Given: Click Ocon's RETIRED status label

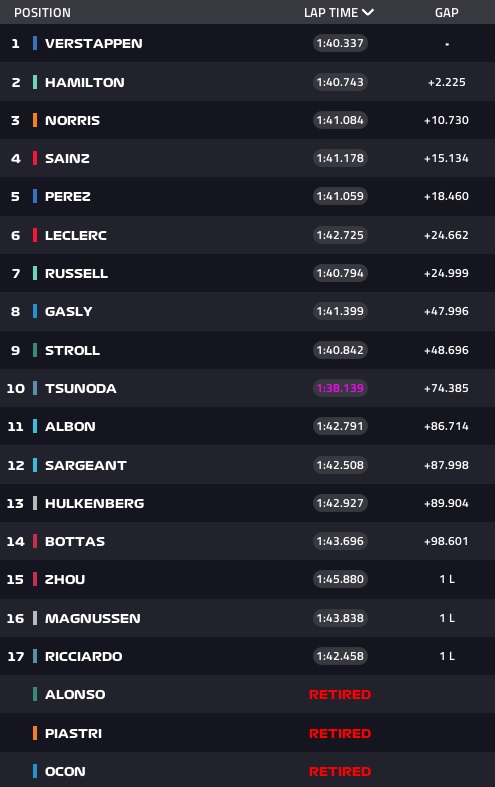Looking at the screenshot, I should pyautogui.click(x=340, y=771).
